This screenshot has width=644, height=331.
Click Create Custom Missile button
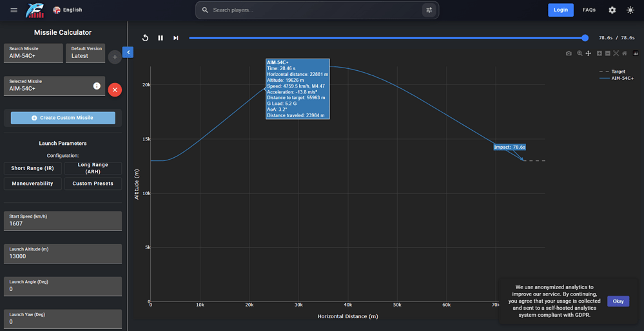pyautogui.click(x=63, y=118)
